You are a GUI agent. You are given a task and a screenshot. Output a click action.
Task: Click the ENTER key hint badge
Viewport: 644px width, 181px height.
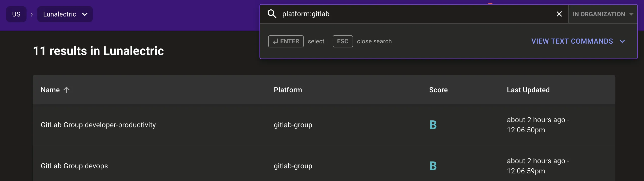(x=286, y=41)
